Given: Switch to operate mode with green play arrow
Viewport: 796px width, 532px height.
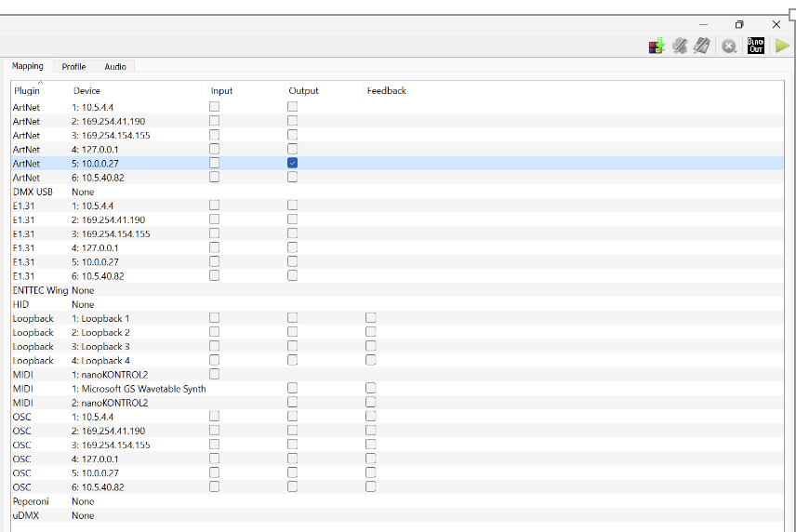Looking at the screenshot, I should coord(782,46).
